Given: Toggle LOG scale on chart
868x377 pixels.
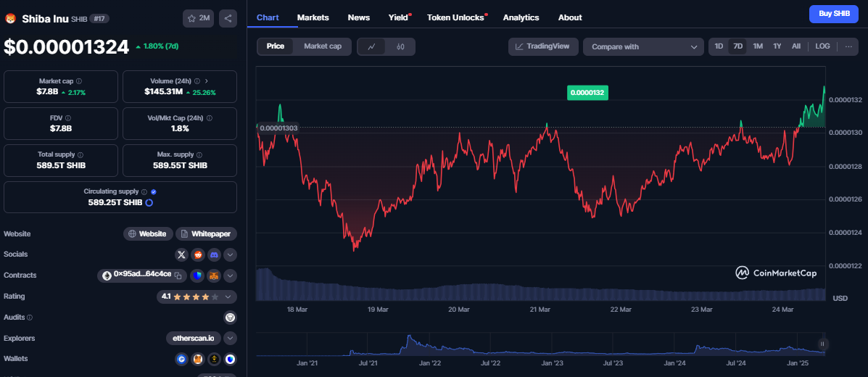Looking at the screenshot, I should point(822,46).
